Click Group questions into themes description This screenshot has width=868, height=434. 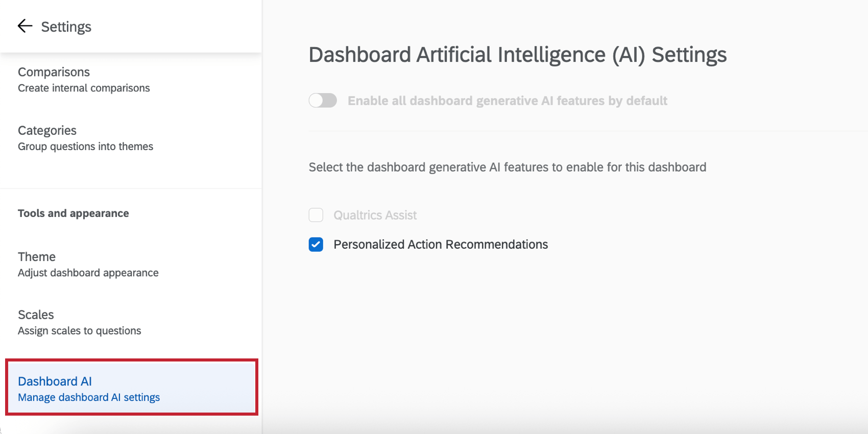(85, 147)
